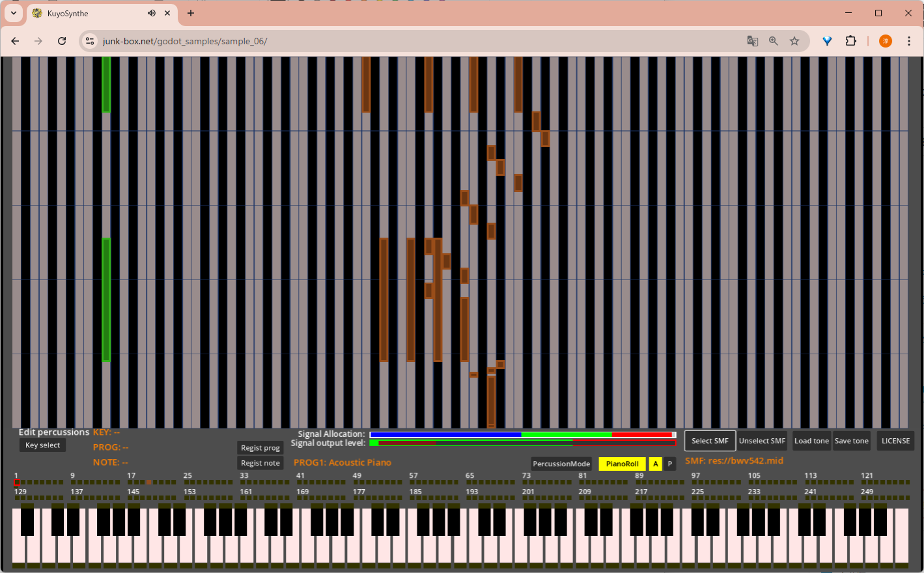
Task: Mute the KuyoSynthe tab audio
Action: click(x=152, y=13)
